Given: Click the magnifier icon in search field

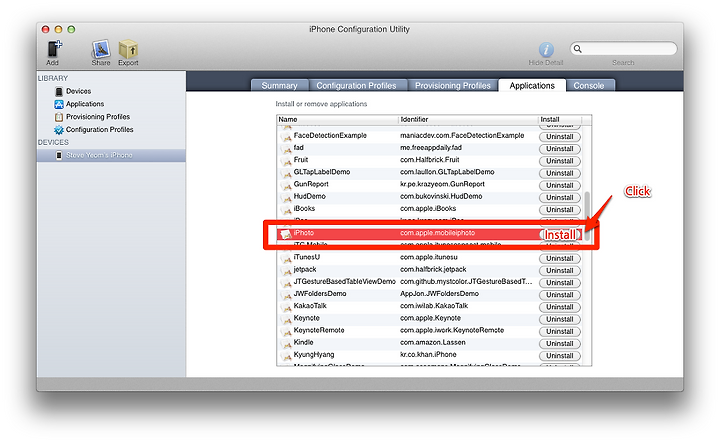Looking at the screenshot, I should click(x=578, y=49).
